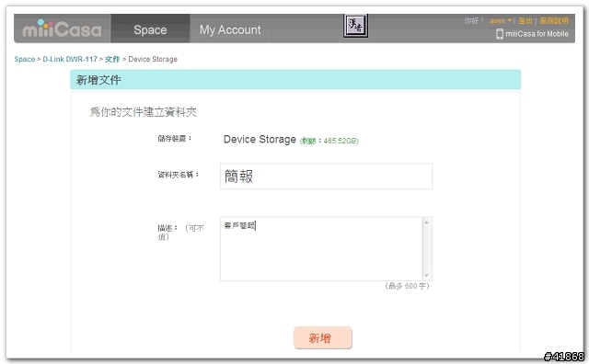The height and width of the screenshot is (364, 589).
Task: Go to Space breadcrumb link
Action: 25,59
